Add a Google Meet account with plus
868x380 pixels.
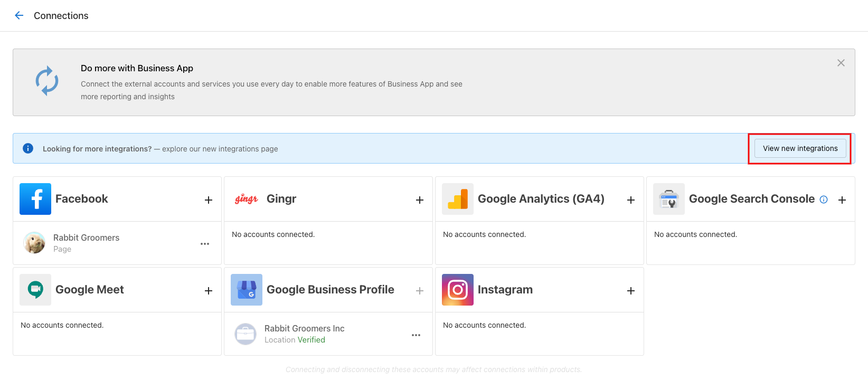[x=209, y=291]
